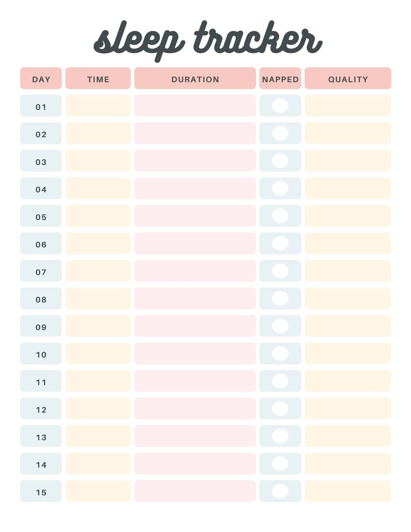Click the sleep tracker title
Screen dimensions: 411x532
point(207,40)
